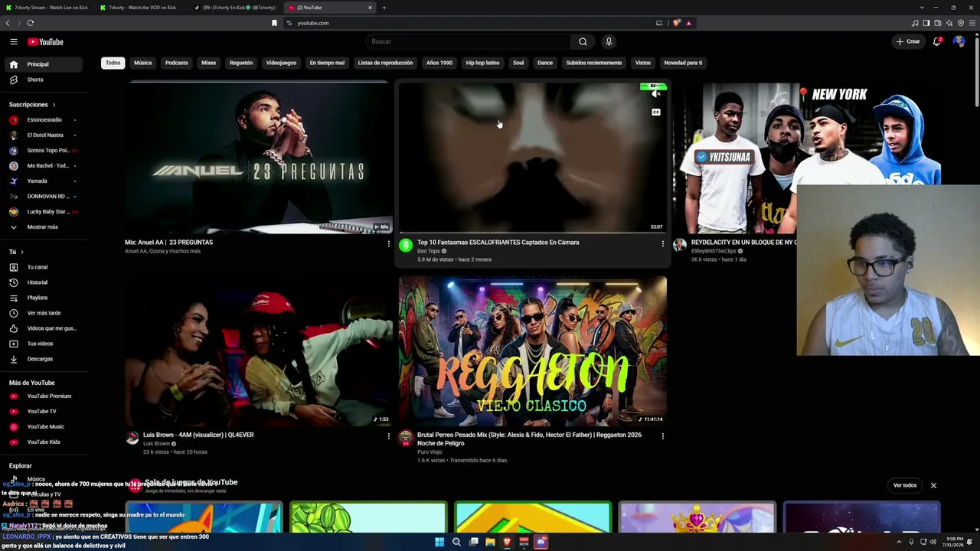980x551 pixels.
Task: Open options menu for Brutal Perreo Pesado Mix
Action: tap(663, 436)
